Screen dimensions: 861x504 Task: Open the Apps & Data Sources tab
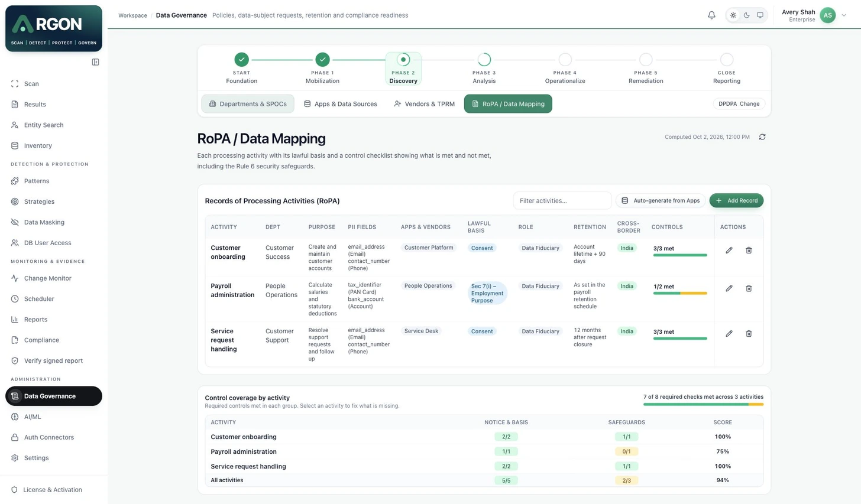pos(341,104)
